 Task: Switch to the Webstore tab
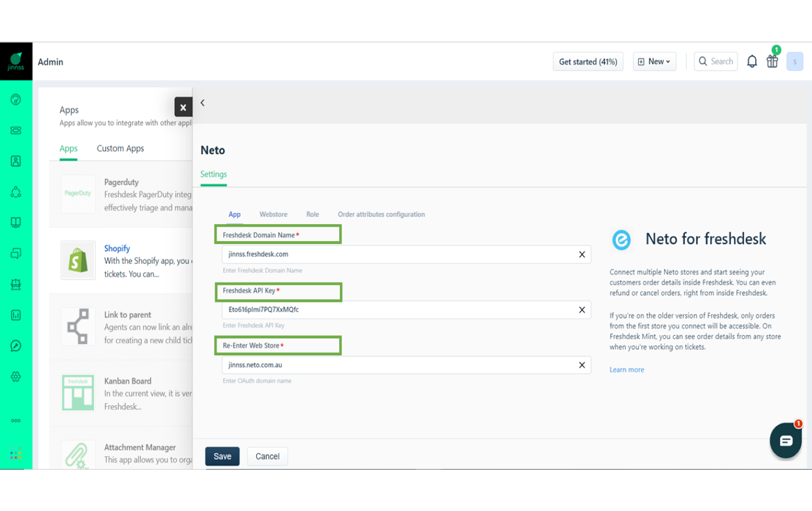coord(273,214)
